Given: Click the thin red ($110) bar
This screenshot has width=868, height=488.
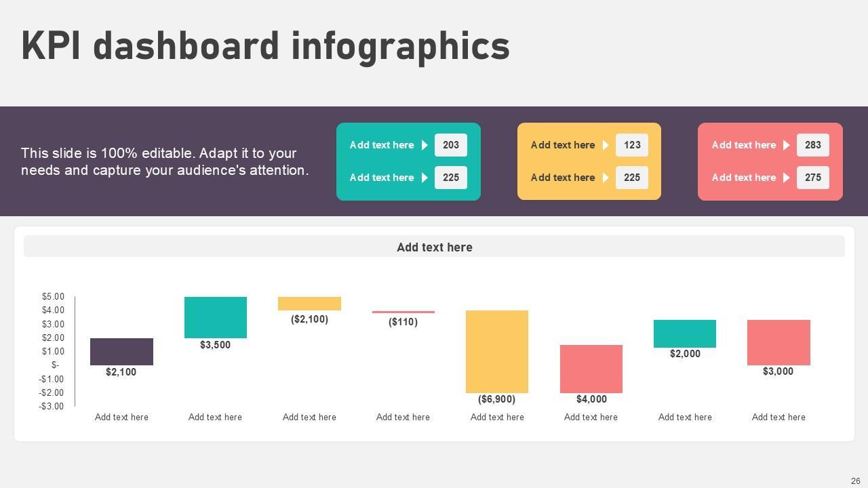Looking at the screenshot, I should pos(403,312).
